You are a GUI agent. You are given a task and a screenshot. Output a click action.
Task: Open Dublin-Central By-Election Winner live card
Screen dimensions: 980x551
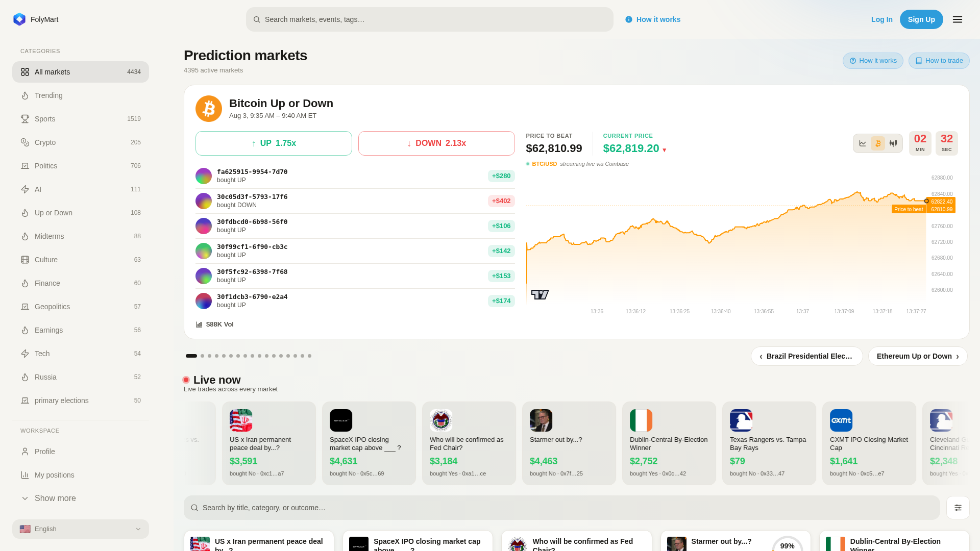pos(669,443)
